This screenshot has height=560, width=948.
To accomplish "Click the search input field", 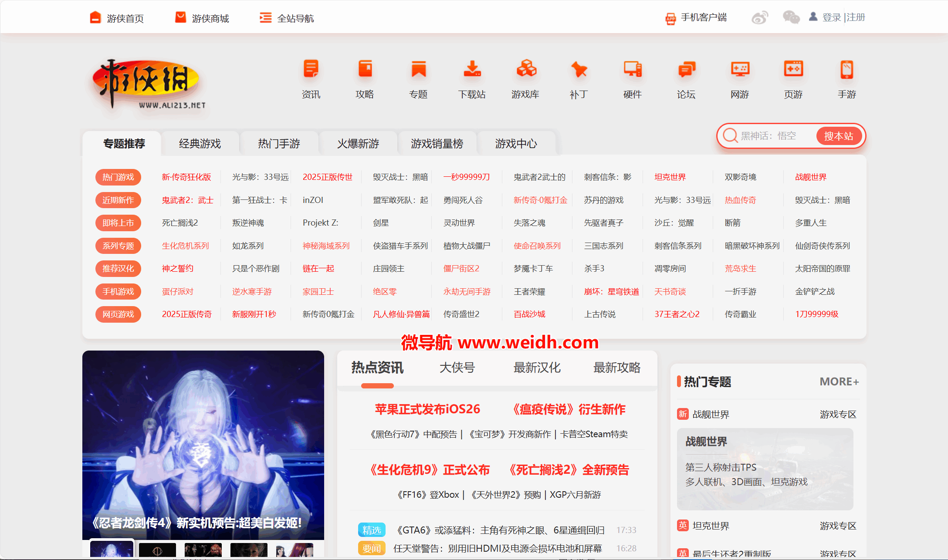I will 769,136.
